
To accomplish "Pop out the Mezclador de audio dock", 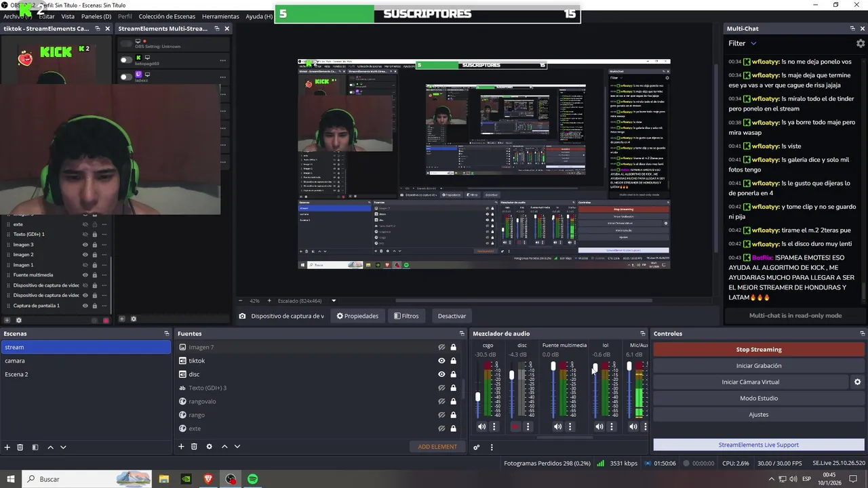I will 643,333.
